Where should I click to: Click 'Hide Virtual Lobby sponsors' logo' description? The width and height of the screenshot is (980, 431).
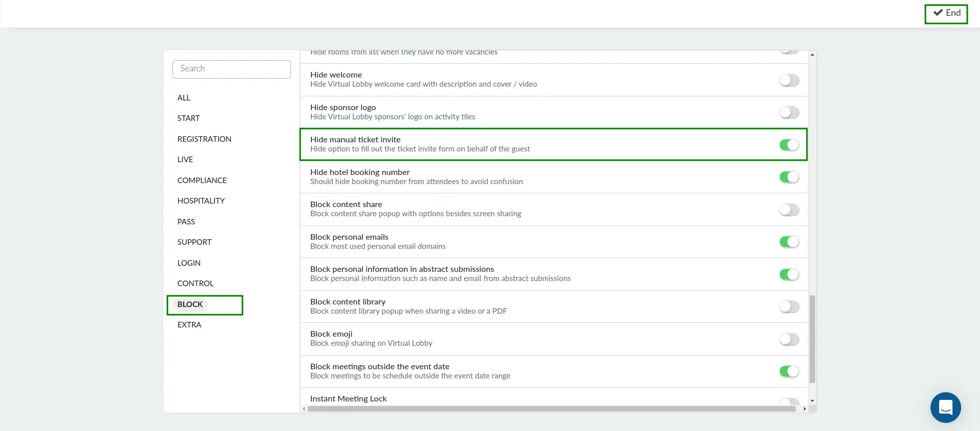[x=393, y=117]
